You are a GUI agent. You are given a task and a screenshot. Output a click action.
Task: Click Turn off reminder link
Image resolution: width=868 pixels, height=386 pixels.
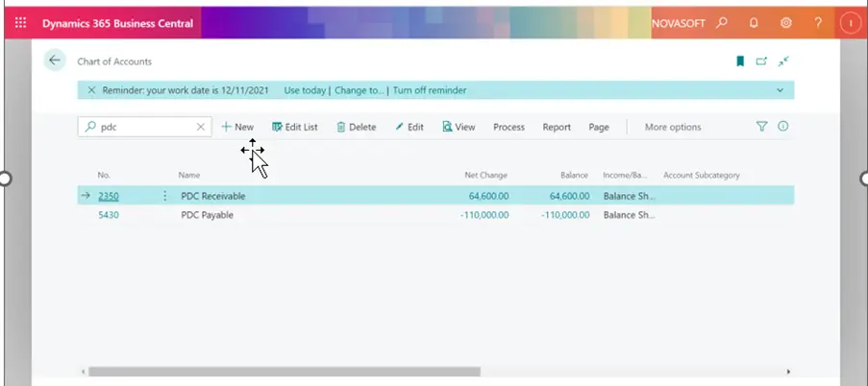(x=430, y=90)
